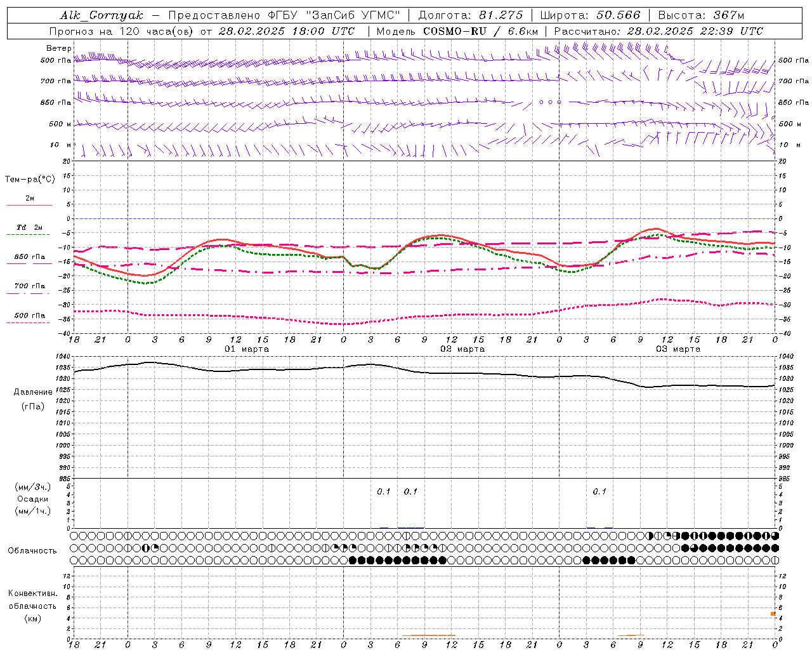Click the elevation text Высота: 367м
The height and width of the screenshot is (650, 812).
702,15
